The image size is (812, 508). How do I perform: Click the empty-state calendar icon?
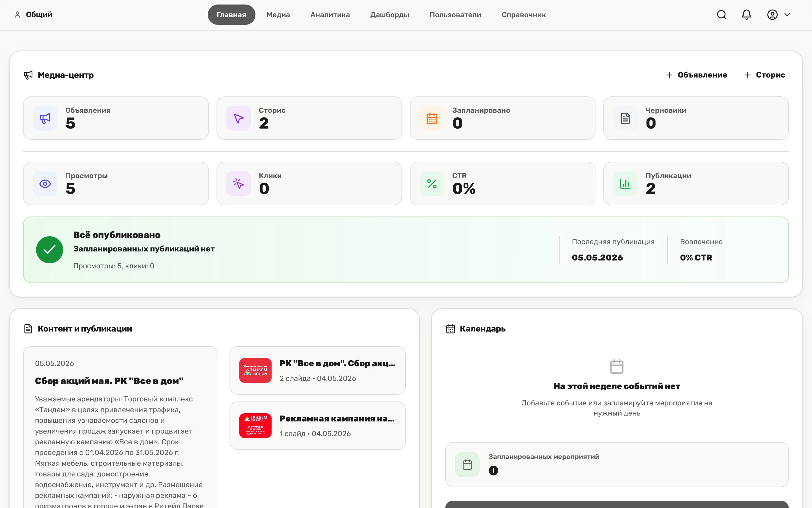[x=617, y=366]
